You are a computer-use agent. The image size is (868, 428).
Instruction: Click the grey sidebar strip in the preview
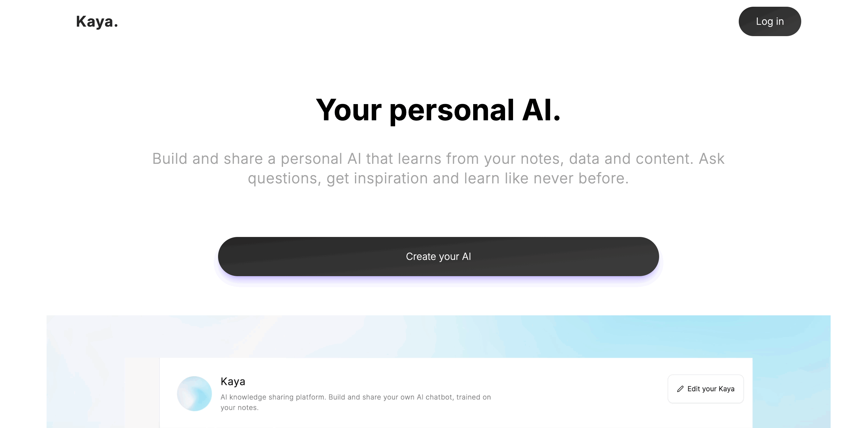(142, 393)
